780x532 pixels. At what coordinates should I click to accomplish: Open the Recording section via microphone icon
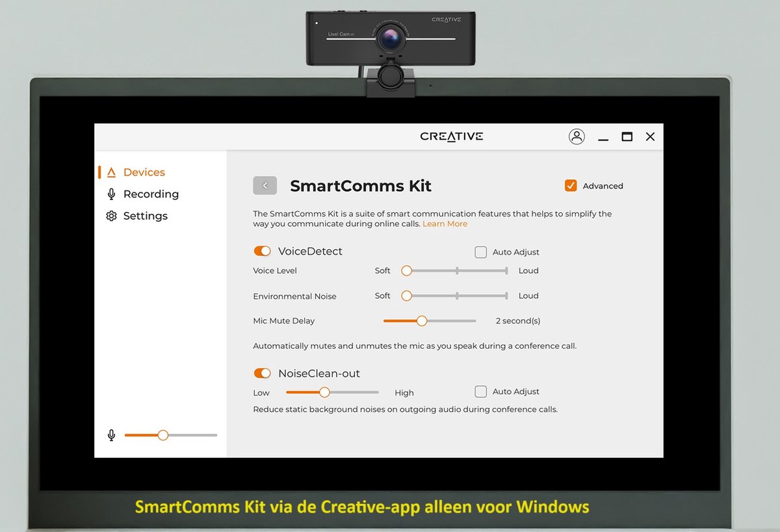(x=111, y=194)
